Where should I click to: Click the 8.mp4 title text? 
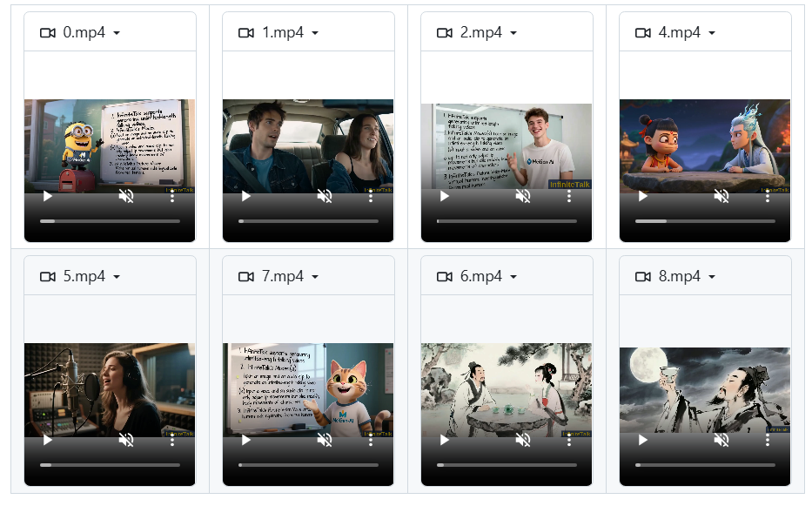click(679, 276)
